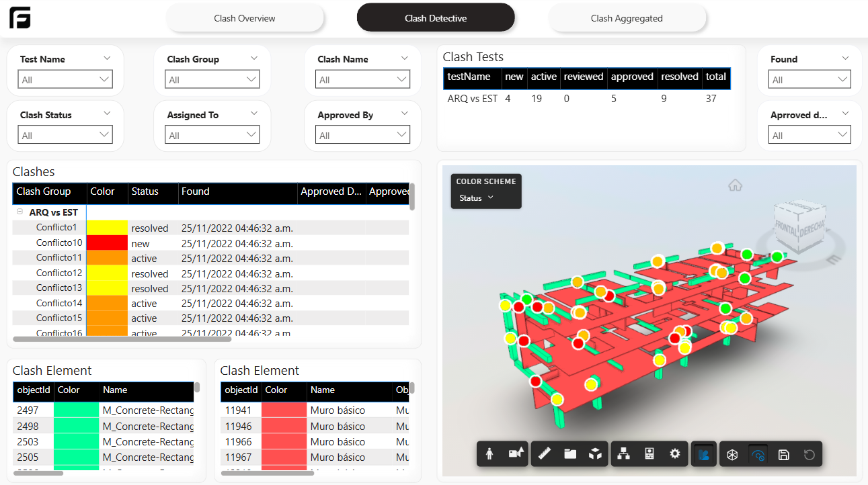This screenshot has height=485, width=868.
Task: Select the camera interactions tool
Action: pyautogui.click(x=516, y=454)
